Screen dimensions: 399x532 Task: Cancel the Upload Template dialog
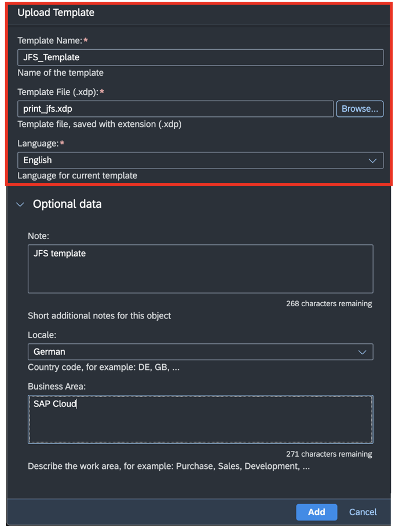363,512
